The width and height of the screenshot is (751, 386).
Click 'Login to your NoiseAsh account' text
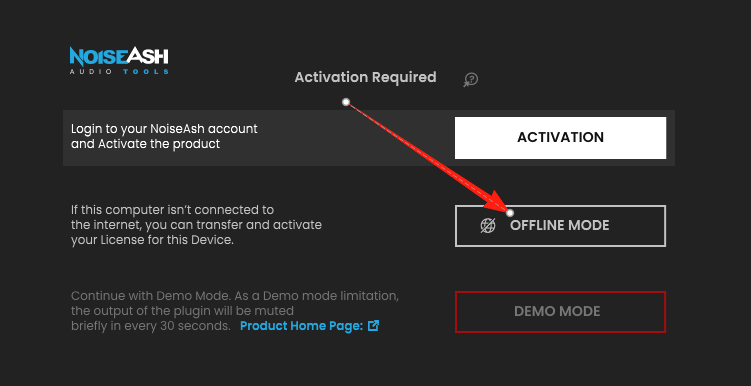point(164,129)
